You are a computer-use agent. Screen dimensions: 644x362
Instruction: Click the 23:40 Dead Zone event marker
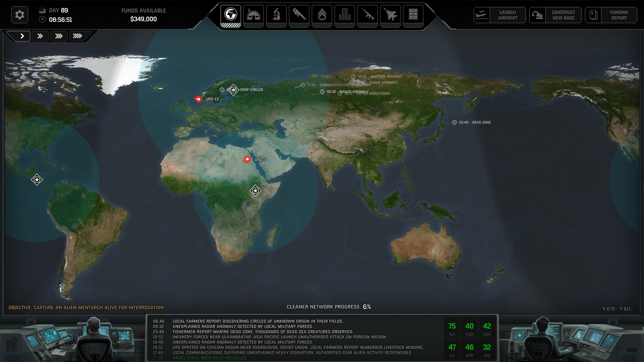point(454,122)
